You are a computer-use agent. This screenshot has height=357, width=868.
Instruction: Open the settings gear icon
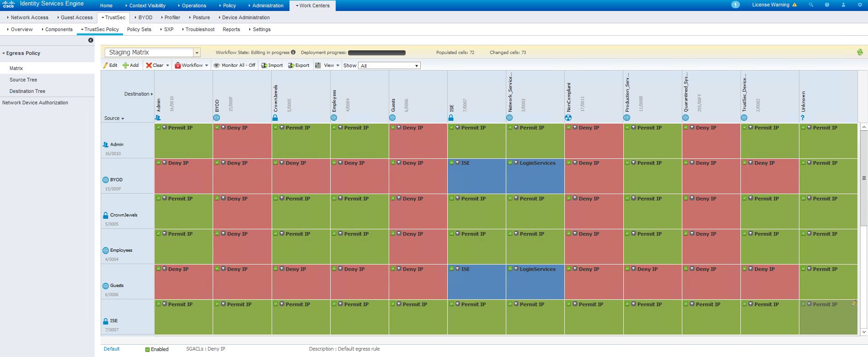pyautogui.click(x=859, y=5)
